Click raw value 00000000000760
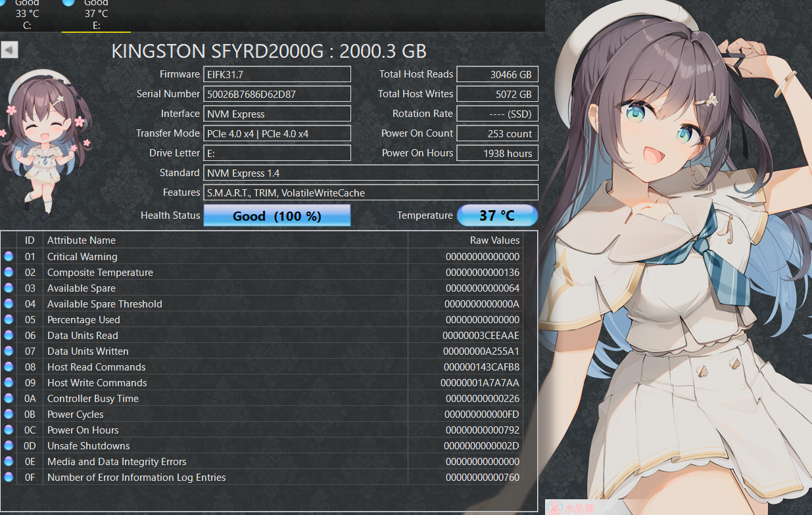This screenshot has width=812, height=515. 483,478
